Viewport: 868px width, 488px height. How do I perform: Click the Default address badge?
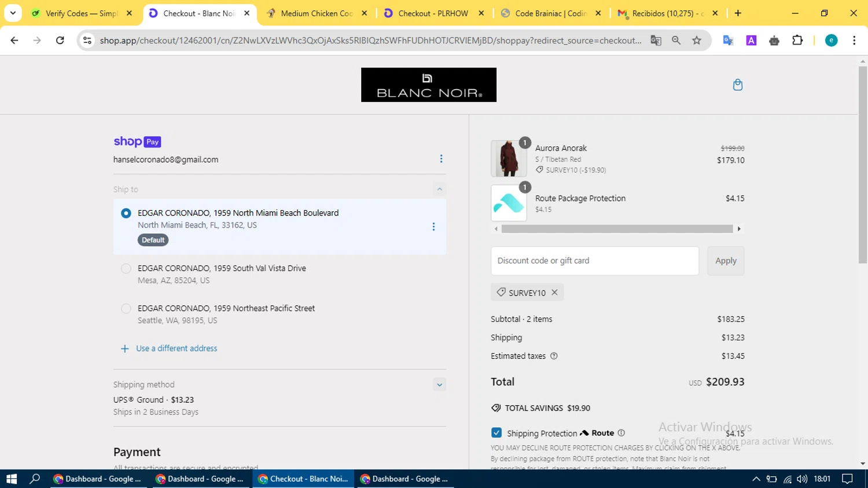153,240
